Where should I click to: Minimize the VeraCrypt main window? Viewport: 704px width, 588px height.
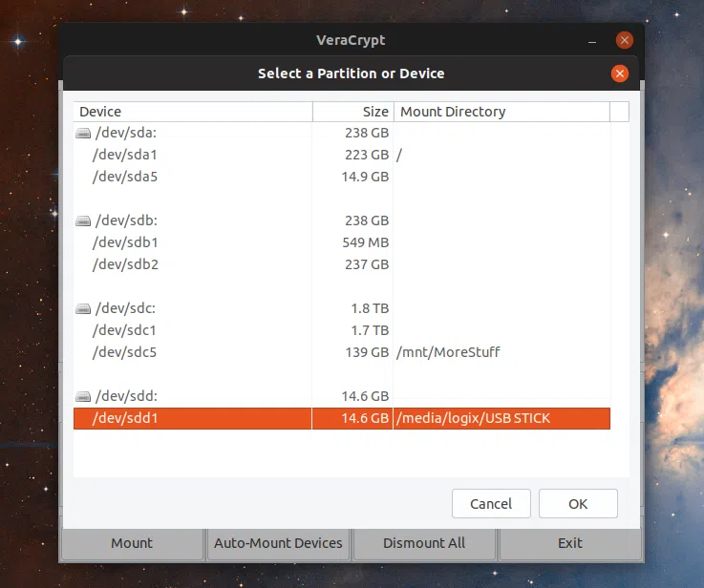(x=592, y=42)
